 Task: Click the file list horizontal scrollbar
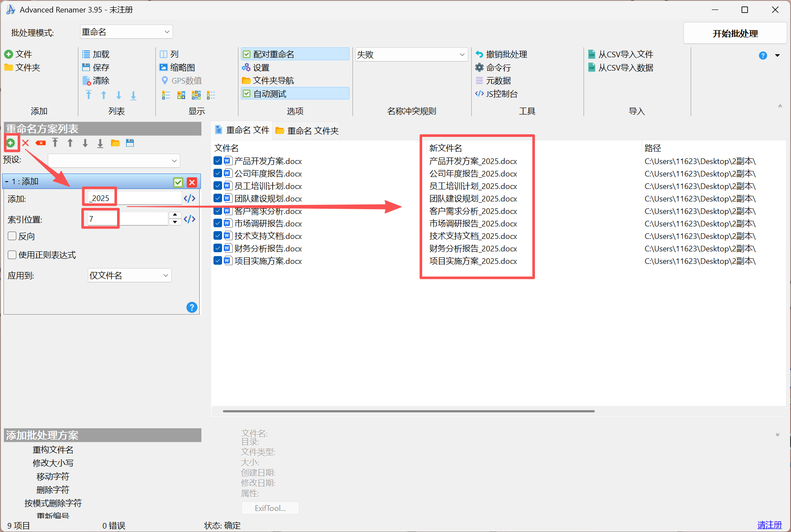[409, 411]
